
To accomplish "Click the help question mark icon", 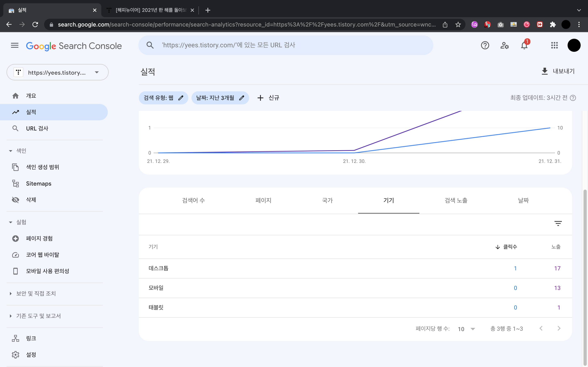I will [485, 45].
